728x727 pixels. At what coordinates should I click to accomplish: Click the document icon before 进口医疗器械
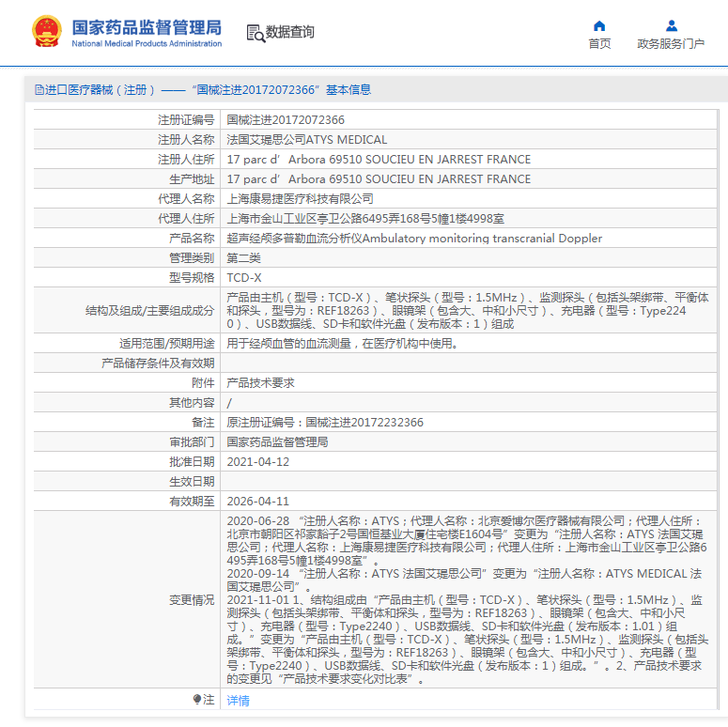click(39, 89)
